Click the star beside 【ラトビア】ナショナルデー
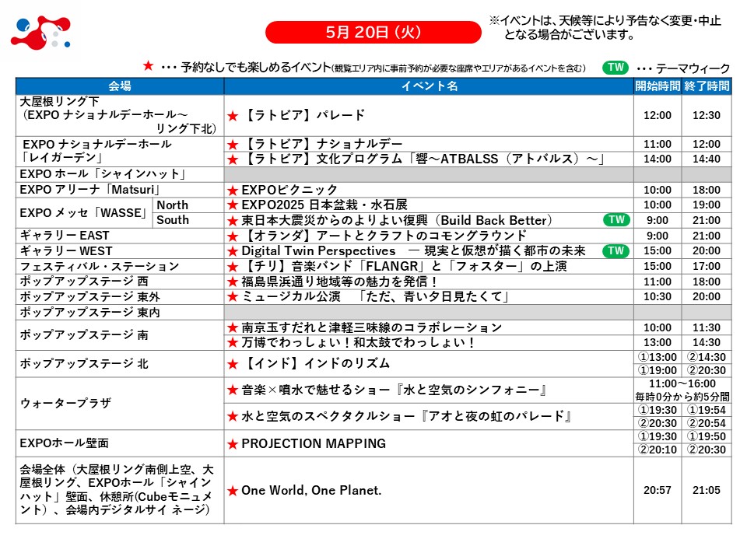Viewport: 747px width, 560px height. tap(233, 145)
